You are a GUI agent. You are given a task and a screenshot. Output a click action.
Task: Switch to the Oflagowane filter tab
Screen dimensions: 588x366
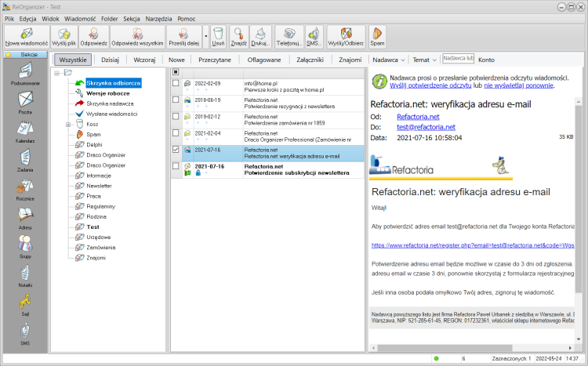point(264,60)
